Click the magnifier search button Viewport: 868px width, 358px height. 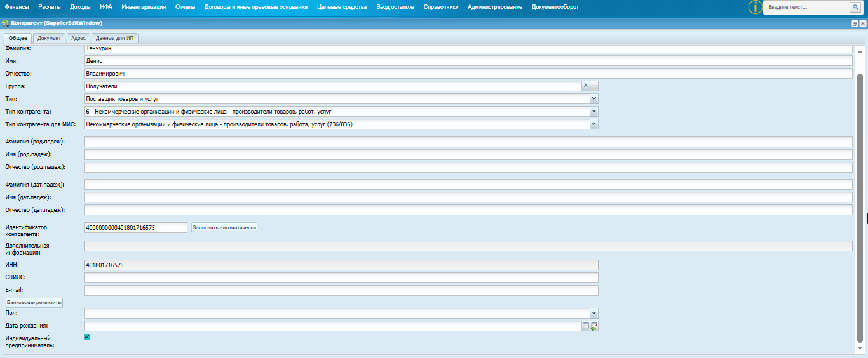coord(855,7)
